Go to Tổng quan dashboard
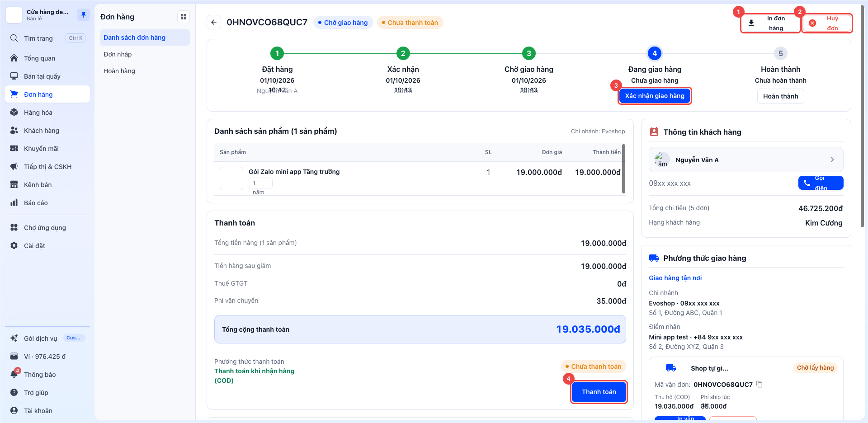The image size is (868, 423). tap(47, 58)
